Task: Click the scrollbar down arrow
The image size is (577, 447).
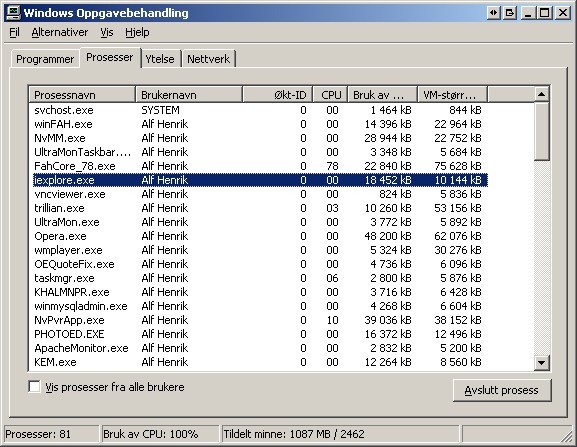Action: pos(541,362)
